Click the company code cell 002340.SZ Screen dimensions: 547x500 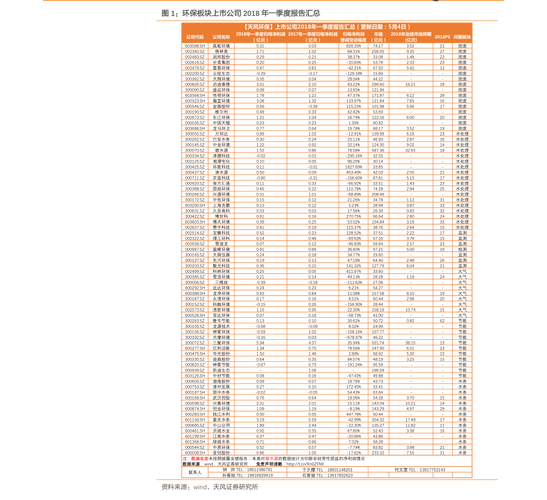click(x=195, y=51)
